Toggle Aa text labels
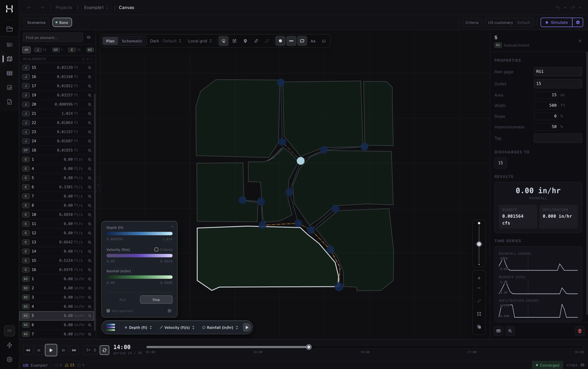 313,41
